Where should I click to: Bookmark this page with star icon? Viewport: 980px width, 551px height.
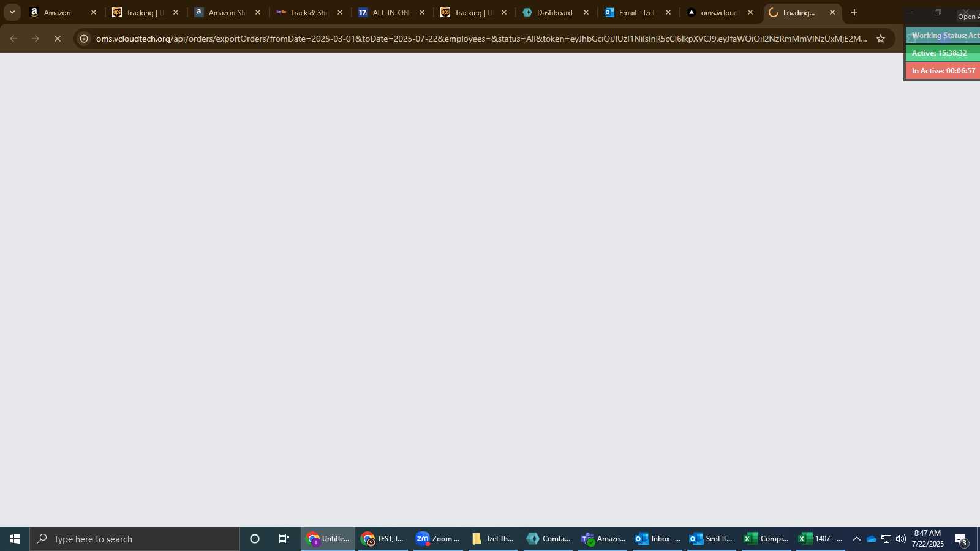tap(881, 39)
